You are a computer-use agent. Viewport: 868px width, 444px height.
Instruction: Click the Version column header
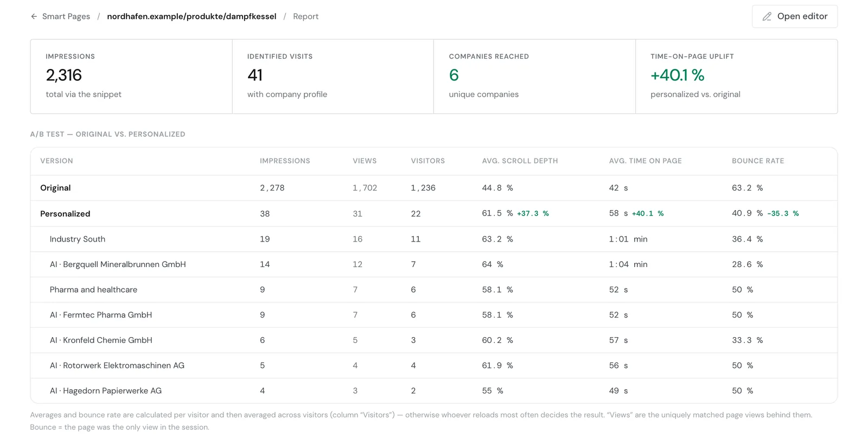[x=56, y=161]
